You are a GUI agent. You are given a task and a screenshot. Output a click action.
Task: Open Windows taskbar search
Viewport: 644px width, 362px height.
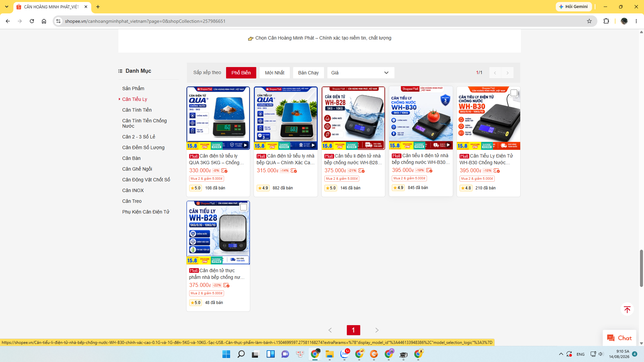point(241,354)
